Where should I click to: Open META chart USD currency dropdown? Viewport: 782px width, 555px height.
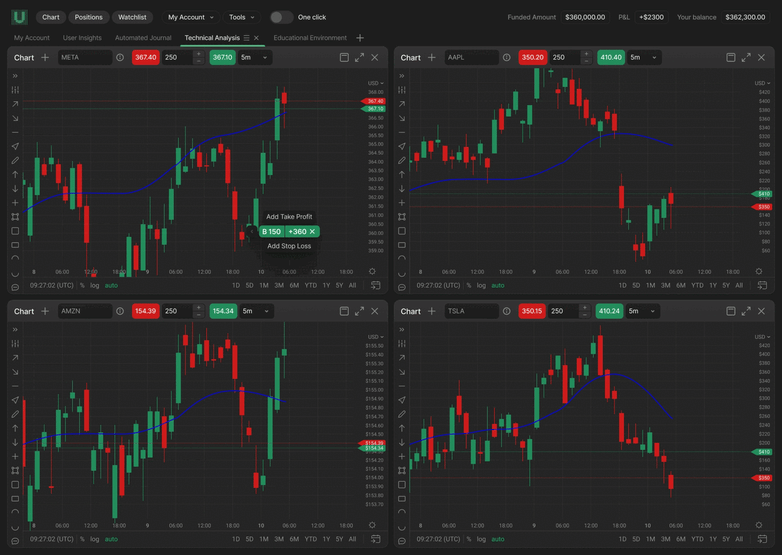pyautogui.click(x=376, y=83)
